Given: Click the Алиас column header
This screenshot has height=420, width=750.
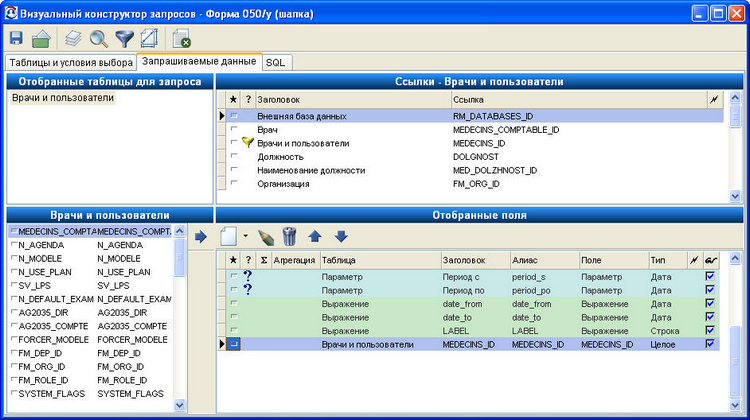Looking at the screenshot, I should point(544,260).
